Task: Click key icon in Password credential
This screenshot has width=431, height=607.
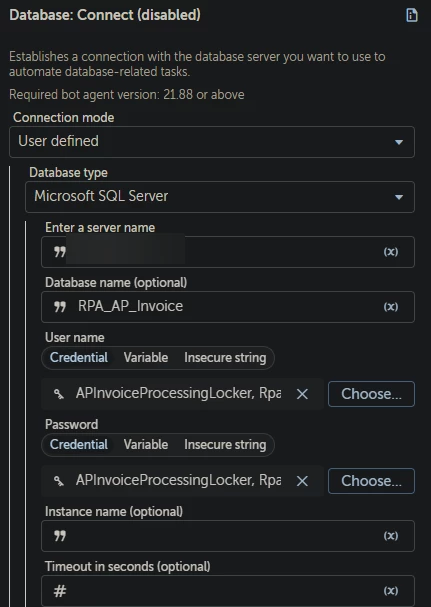Action: pyautogui.click(x=59, y=481)
